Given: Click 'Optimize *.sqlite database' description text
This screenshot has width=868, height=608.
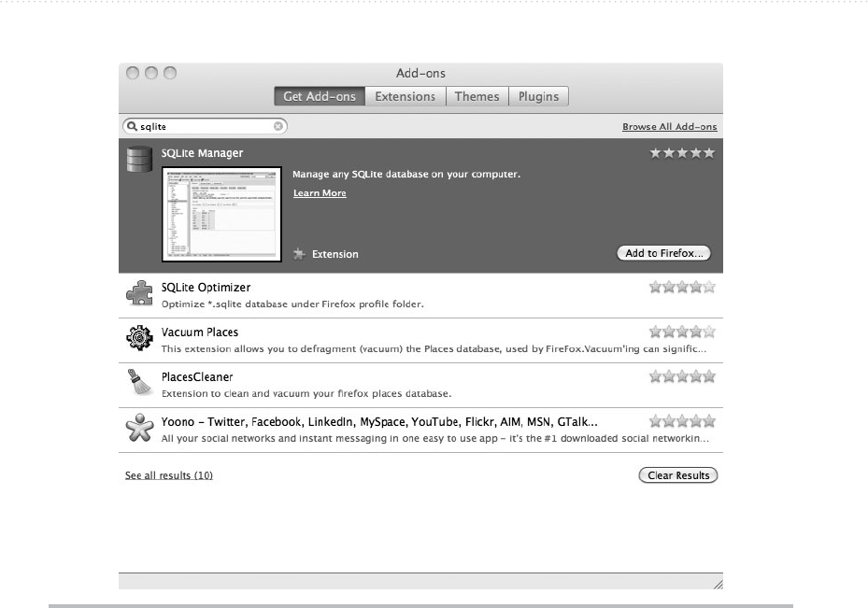Looking at the screenshot, I should click(292, 304).
